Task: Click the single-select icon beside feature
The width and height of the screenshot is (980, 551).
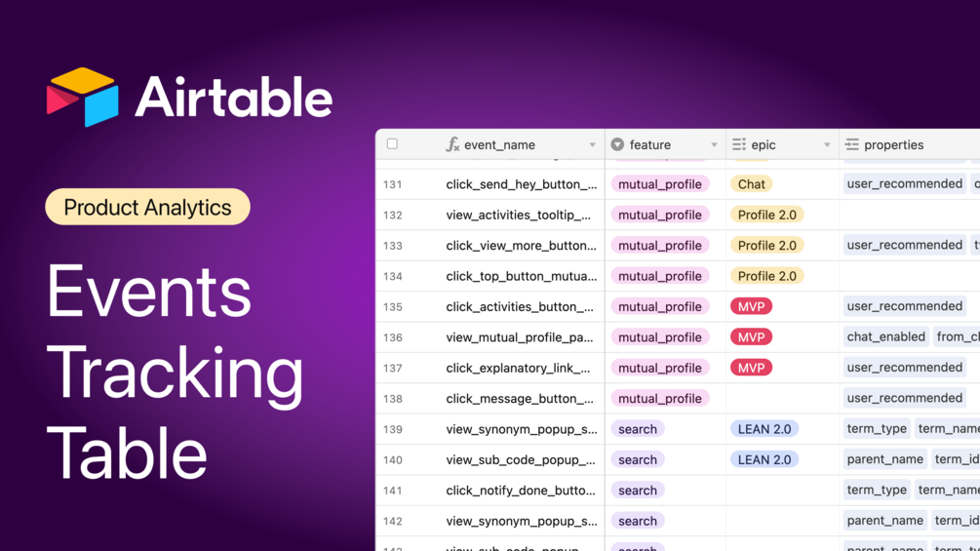Action: click(617, 144)
